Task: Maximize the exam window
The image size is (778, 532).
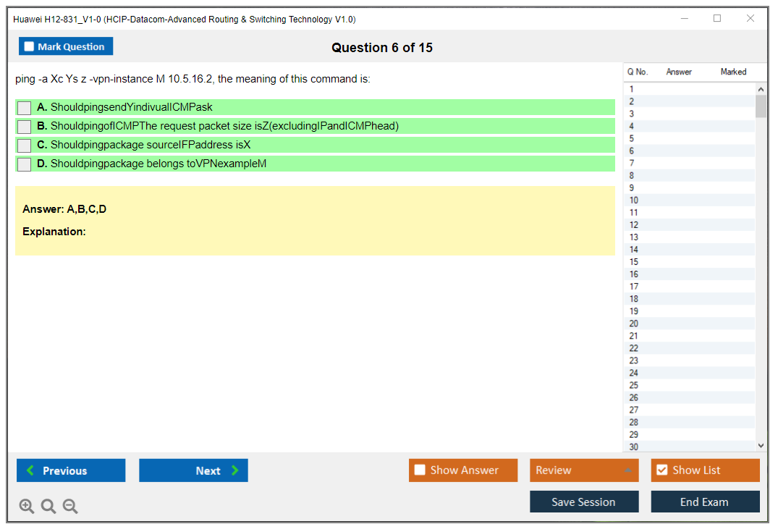Action: pos(717,19)
